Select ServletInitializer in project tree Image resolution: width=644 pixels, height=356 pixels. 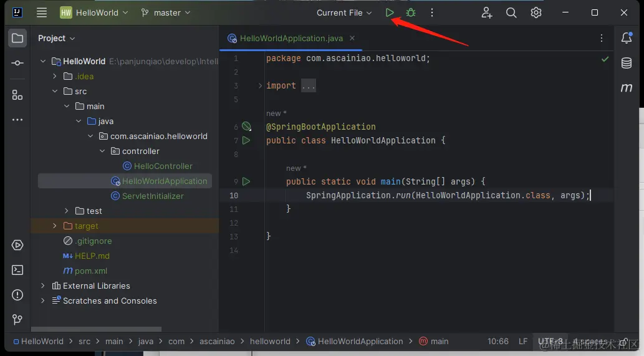[153, 196]
